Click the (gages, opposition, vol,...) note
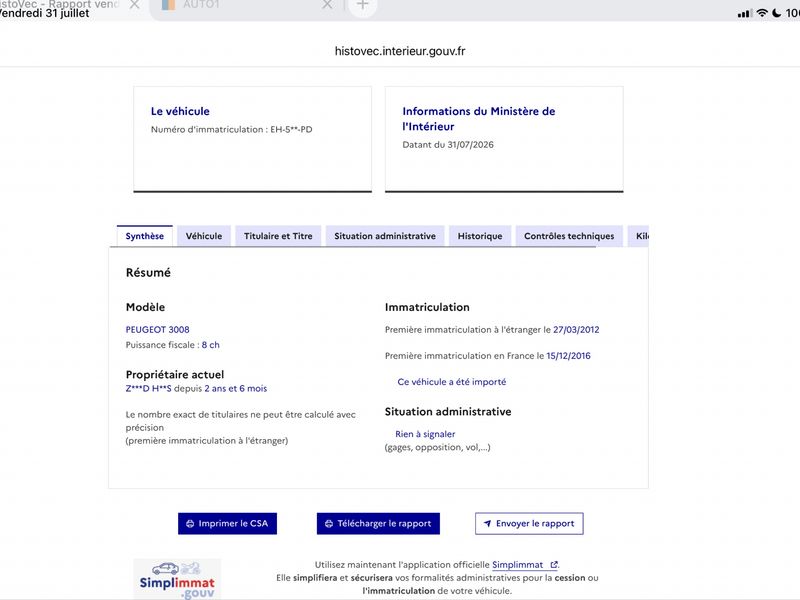The height and width of the screenshot is (600, 800). click(437, 447)
